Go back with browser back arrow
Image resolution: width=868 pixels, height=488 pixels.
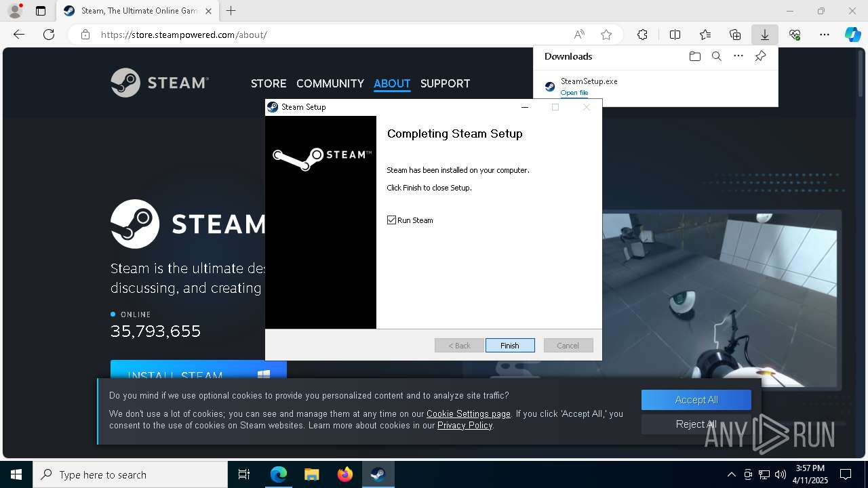coord(19,35)
